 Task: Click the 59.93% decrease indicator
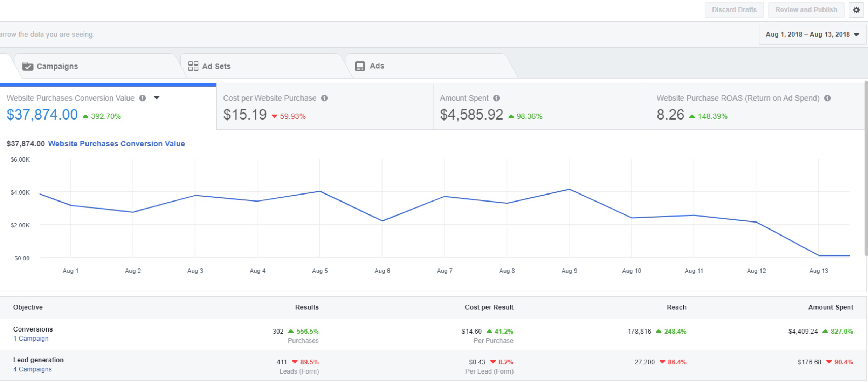(x=289, y=116)
